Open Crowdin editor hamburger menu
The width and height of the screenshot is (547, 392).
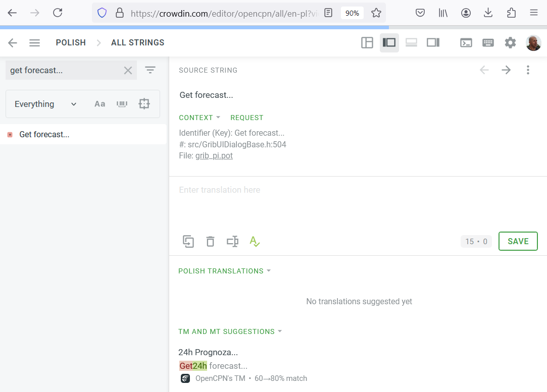coord(34,43)
